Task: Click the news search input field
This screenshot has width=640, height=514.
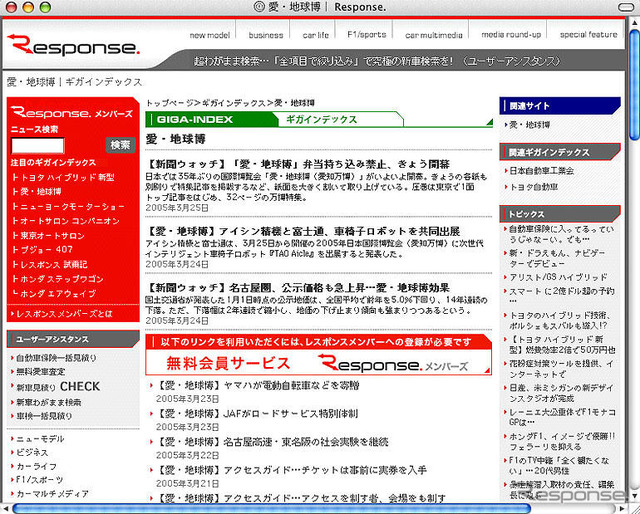Action: (38, 145)
